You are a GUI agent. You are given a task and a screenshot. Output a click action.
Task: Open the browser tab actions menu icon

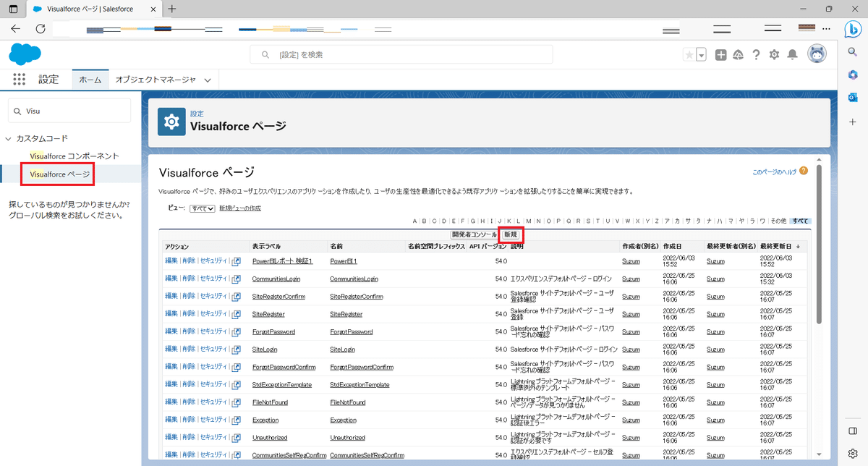click(x=13, y=9)
